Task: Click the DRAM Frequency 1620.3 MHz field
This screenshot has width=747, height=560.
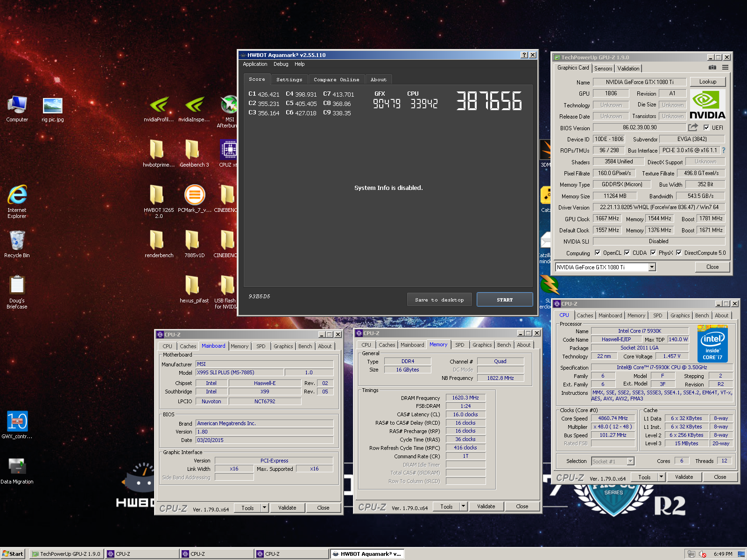Action: tap(465, 398)
